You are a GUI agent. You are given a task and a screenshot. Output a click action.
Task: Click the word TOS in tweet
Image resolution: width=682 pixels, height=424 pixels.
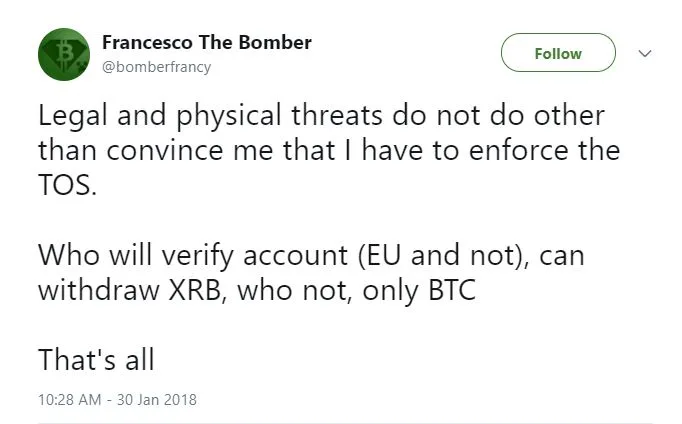click(x=65, y=184)
